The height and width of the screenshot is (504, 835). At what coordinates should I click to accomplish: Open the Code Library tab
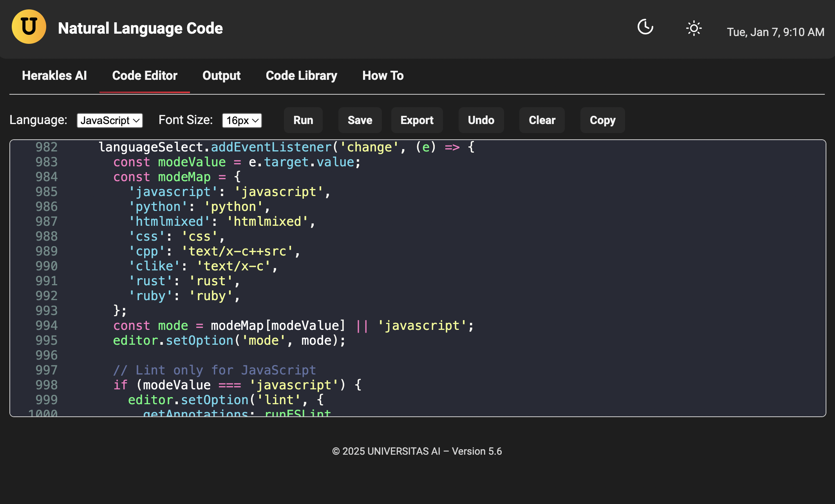pyautogui.click(x=301, y=76)
